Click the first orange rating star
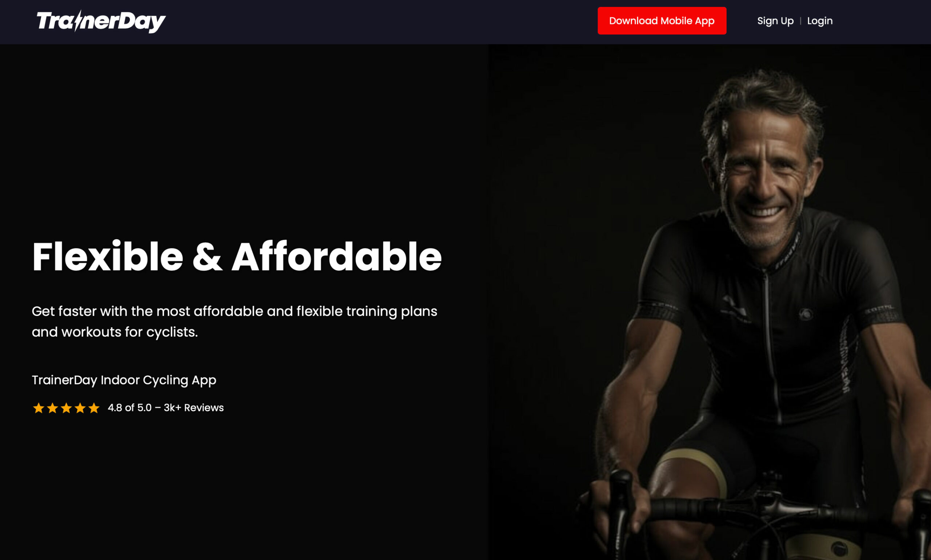Screen dimensions: 931x560 39,408
